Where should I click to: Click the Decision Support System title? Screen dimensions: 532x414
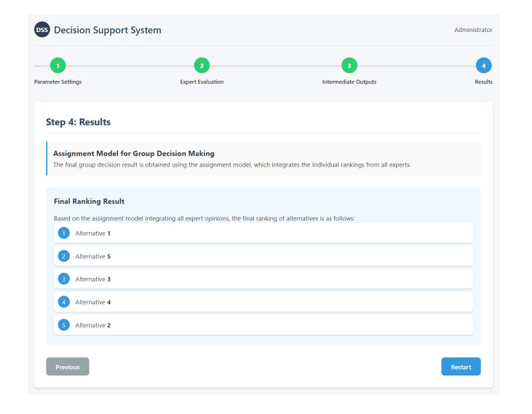pyautogui.click(x=108, y=30)
